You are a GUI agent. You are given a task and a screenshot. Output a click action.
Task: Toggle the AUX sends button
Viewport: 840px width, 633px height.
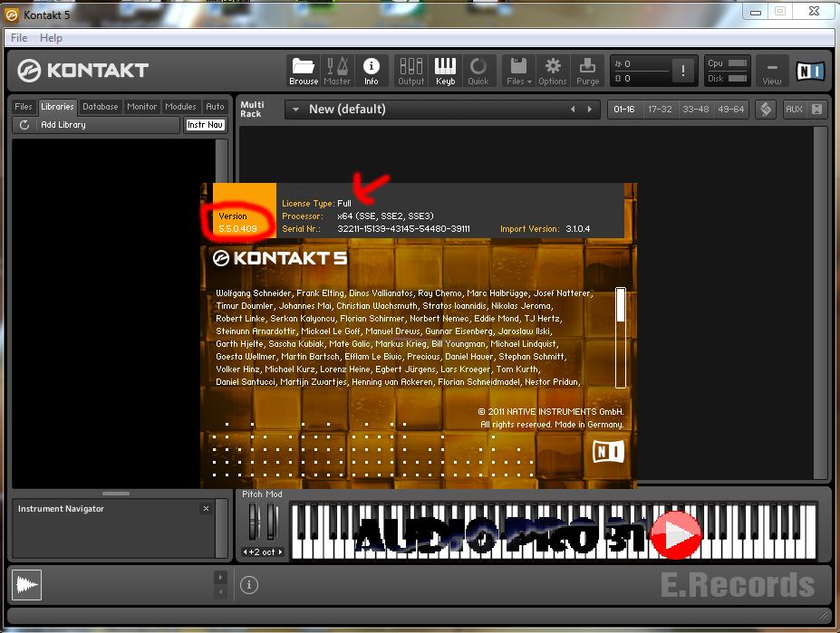point(794,110)
